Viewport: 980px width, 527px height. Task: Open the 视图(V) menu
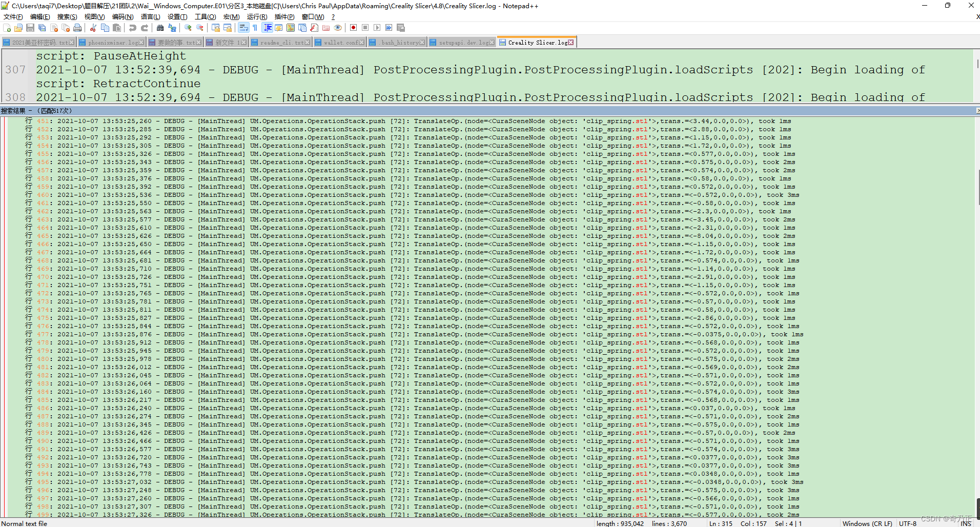(94, 17)
